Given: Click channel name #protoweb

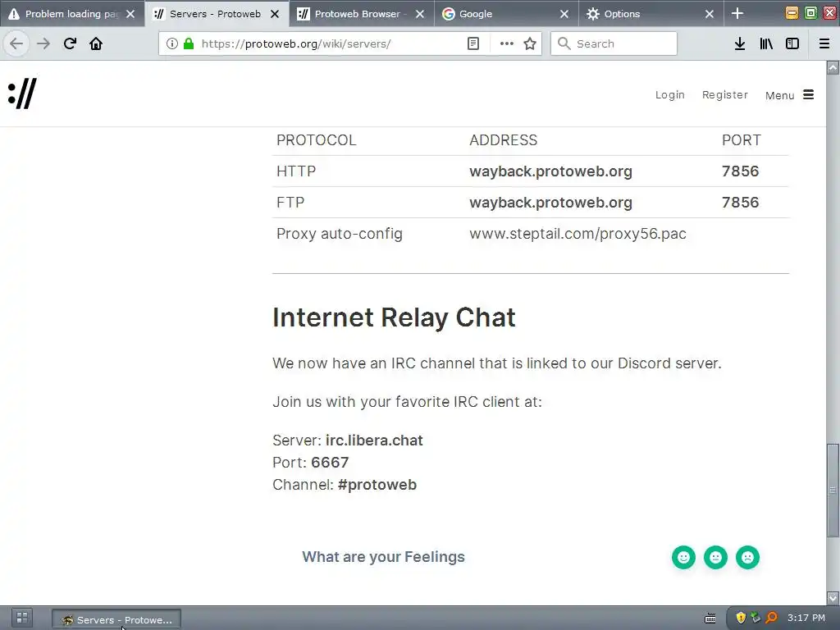Looking at the screenshot, I should pyautogui.click(x=377, y=485).
